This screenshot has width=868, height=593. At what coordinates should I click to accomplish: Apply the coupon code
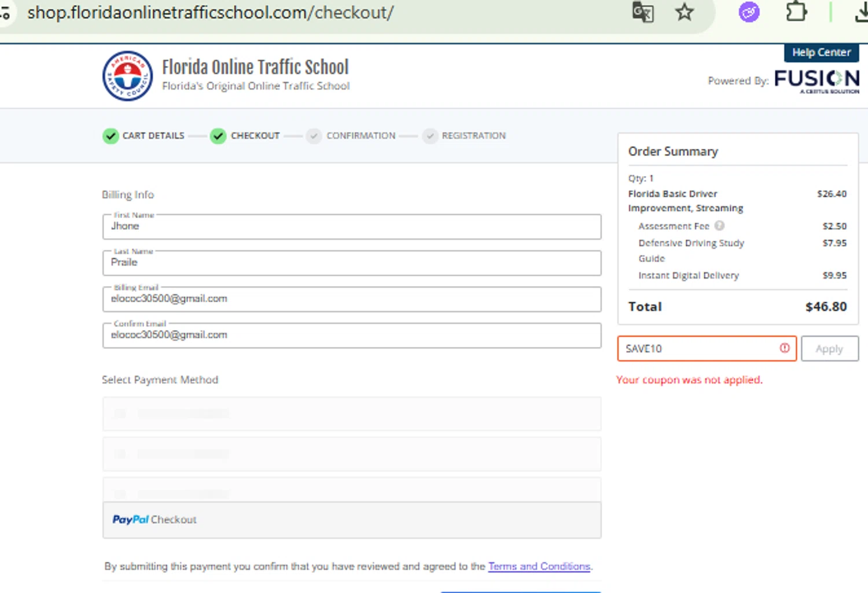pyautogui.click(x=829, y=349)
